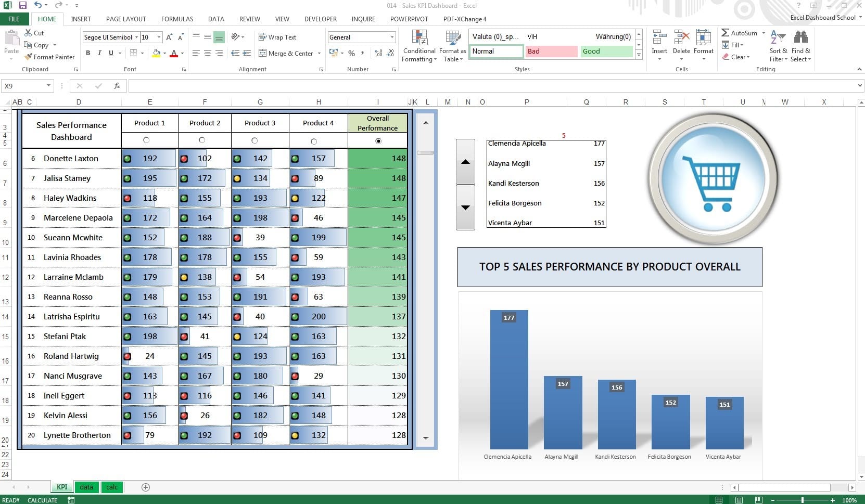
Task: Expand the number format General dropdown
Action: point(391,37)
